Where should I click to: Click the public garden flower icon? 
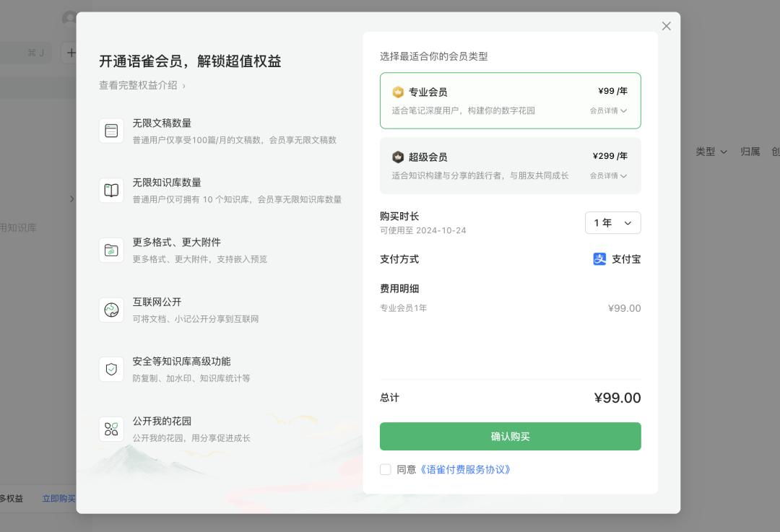tap(111, 429)
